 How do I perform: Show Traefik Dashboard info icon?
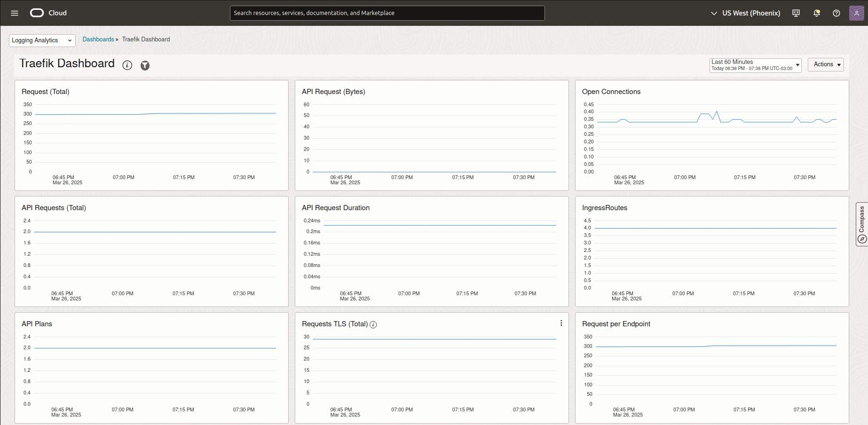127,65
